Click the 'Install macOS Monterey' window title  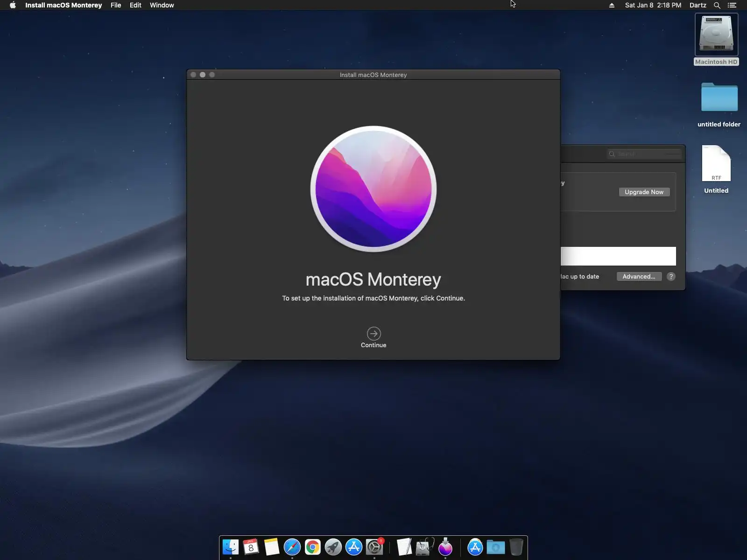(x=373, y=75)
